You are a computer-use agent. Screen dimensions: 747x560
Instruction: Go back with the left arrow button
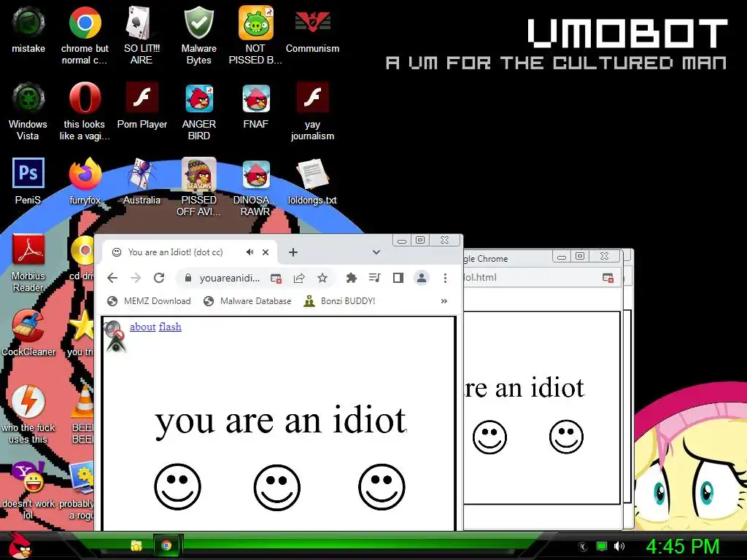[112, 278]
